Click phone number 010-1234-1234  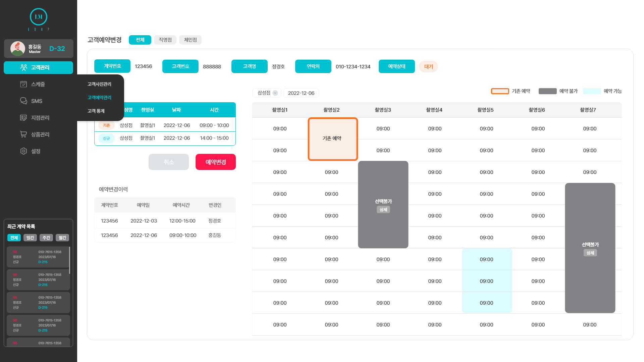coord(353,67)
